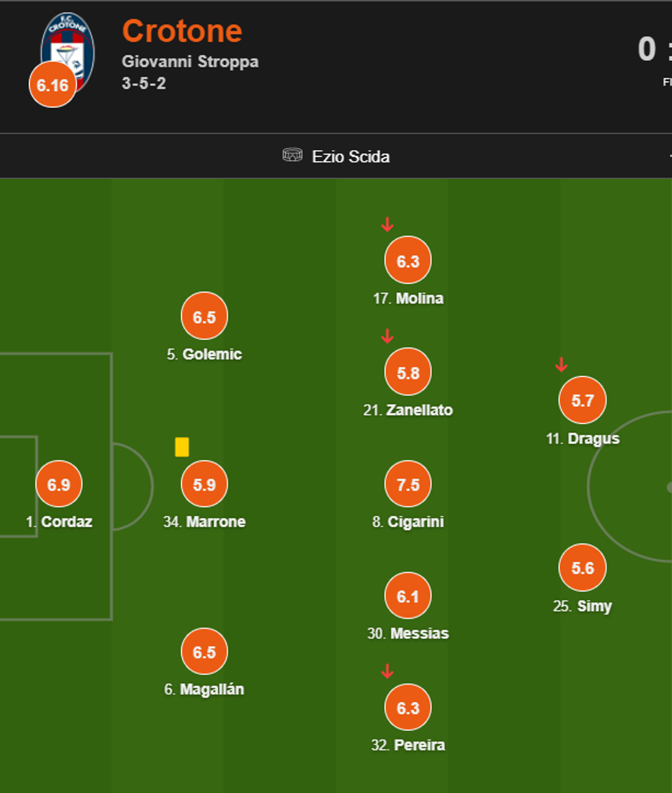Click the red substitution arrow above Molina
This screenshot has width=672, height=793.
point(387,224)
